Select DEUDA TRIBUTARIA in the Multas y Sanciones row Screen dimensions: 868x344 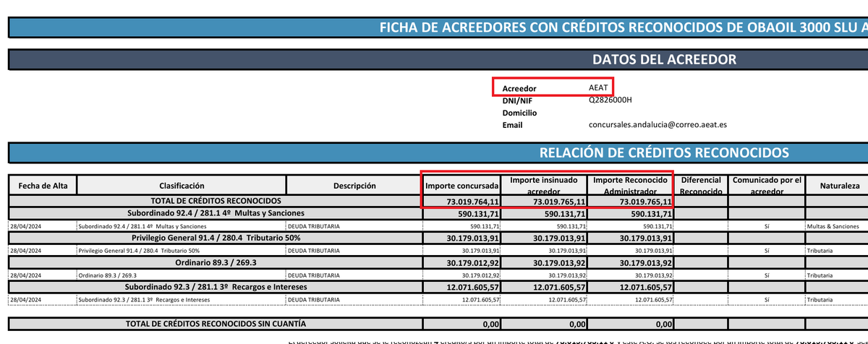pos(312,225)
